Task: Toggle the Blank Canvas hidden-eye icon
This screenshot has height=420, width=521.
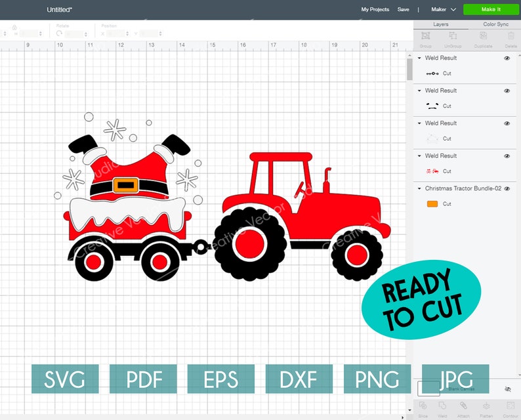Action: point(507,388)
